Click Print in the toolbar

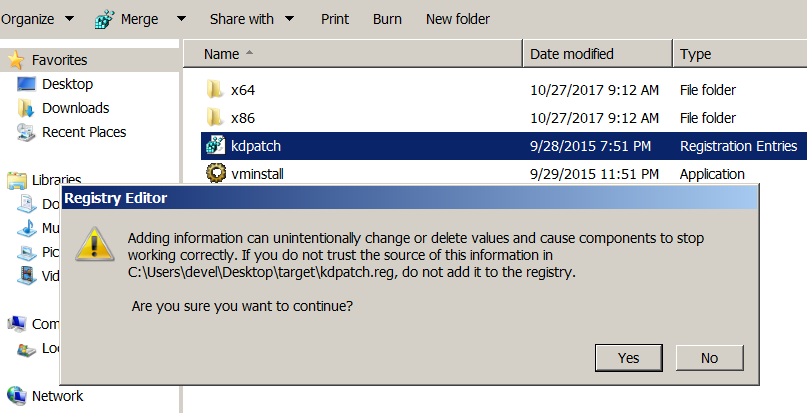pos(335,19)
